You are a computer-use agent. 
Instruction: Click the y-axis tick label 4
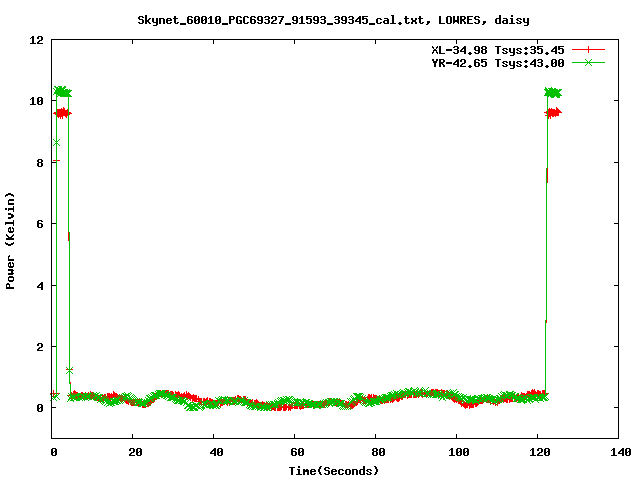point(40,286)
